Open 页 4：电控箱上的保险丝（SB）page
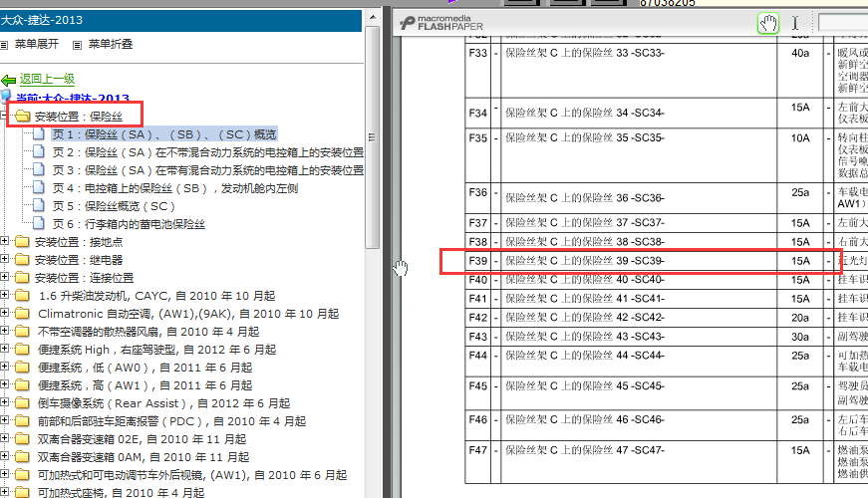 [175, 188]
